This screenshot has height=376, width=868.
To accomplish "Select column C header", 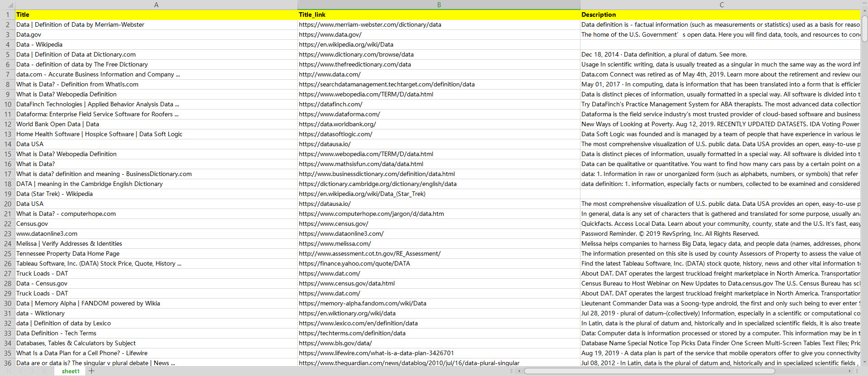I will click(x=722, y=5).
